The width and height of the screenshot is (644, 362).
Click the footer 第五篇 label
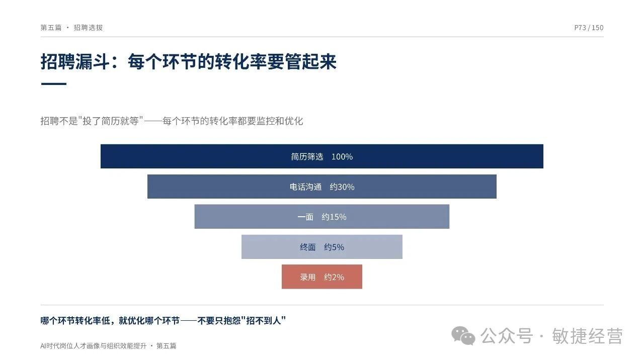[167, 346]
